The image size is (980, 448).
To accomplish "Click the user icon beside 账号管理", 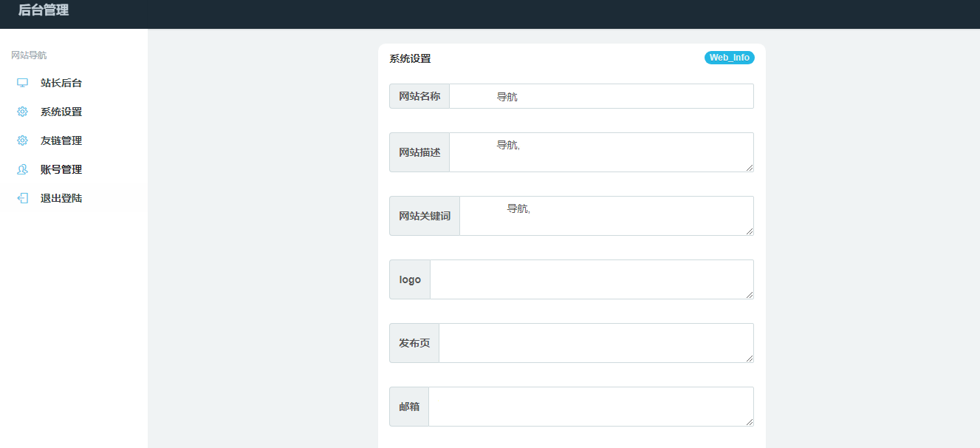I will 22,169.
